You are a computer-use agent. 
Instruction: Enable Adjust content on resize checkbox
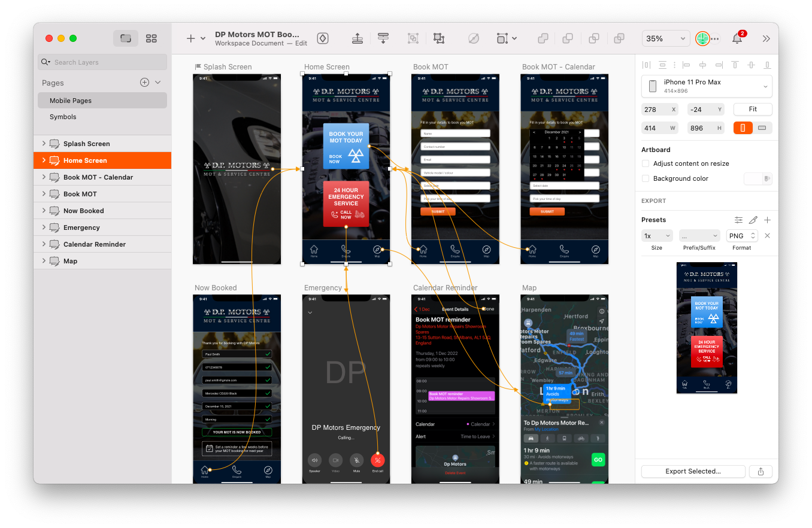tap(646, 163)
